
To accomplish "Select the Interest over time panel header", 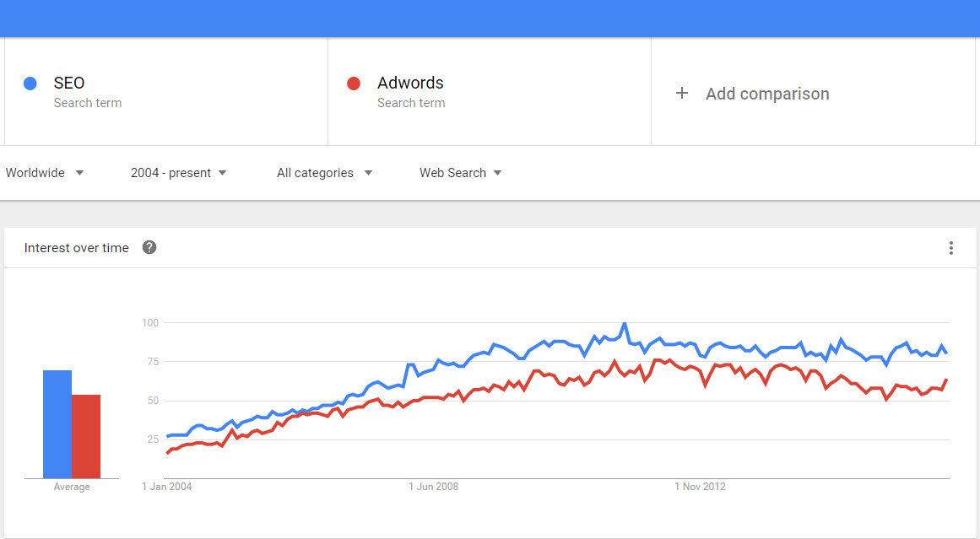I will [x=76, y=247].
